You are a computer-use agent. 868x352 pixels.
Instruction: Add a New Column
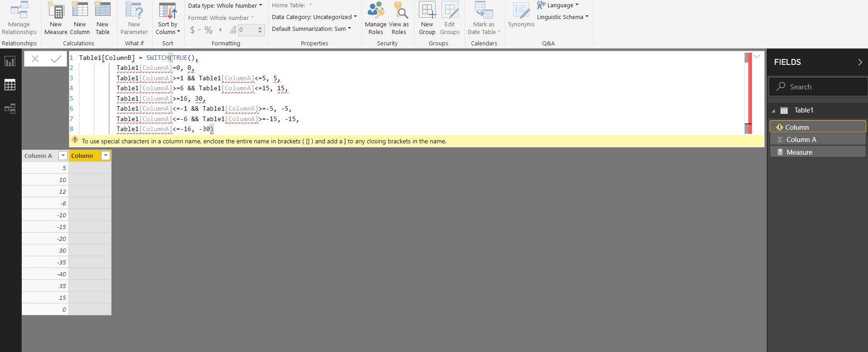click(x=80, y=18)
